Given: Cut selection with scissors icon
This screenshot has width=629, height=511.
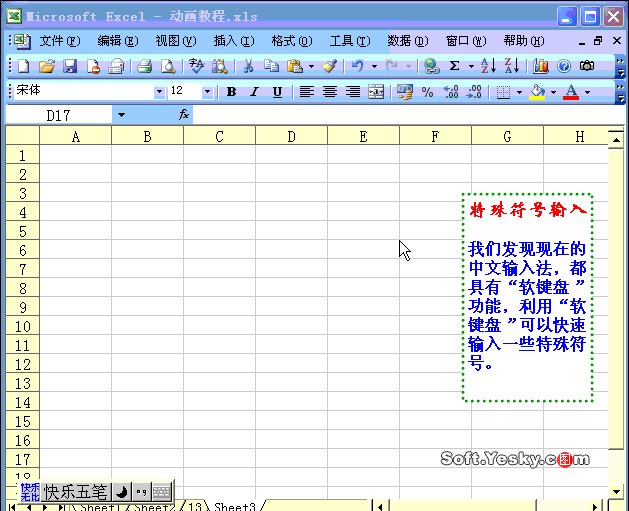Looking at the screenshot, I should coord(248,66).
